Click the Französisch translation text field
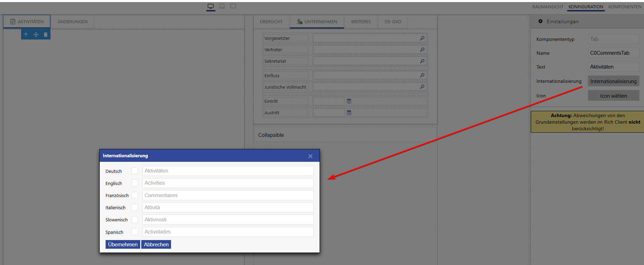This screenshot has height=265, width=644. click(x=227, y=195)
